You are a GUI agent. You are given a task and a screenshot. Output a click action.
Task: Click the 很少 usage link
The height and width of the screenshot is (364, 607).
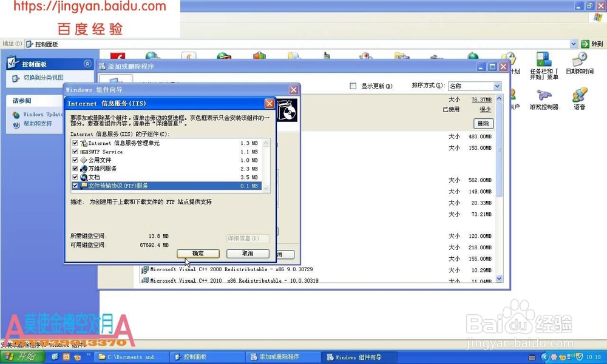[486, 109]
